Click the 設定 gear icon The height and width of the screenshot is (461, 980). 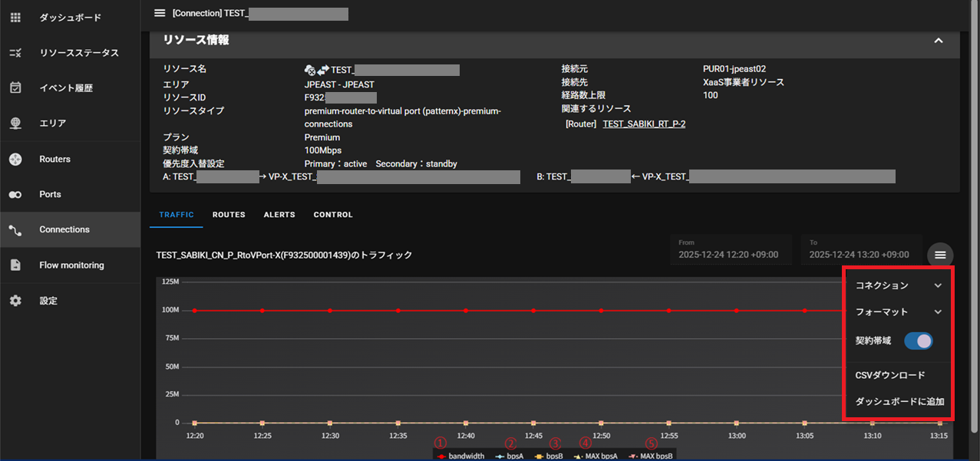[15, 301]
